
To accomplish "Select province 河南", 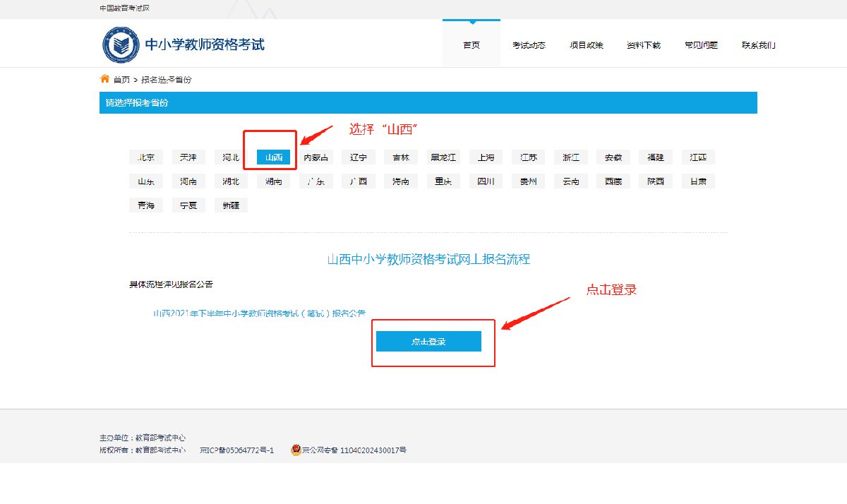I will pos(188,181).
